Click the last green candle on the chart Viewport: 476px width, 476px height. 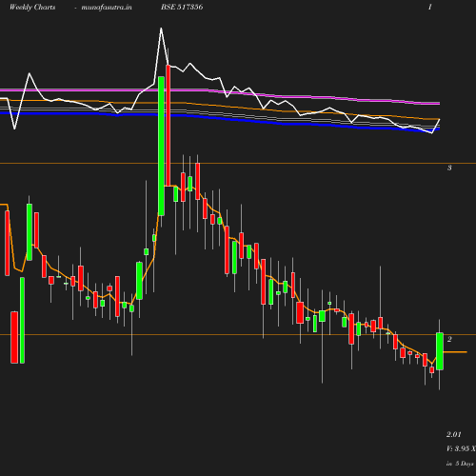[x=440, y=351]
